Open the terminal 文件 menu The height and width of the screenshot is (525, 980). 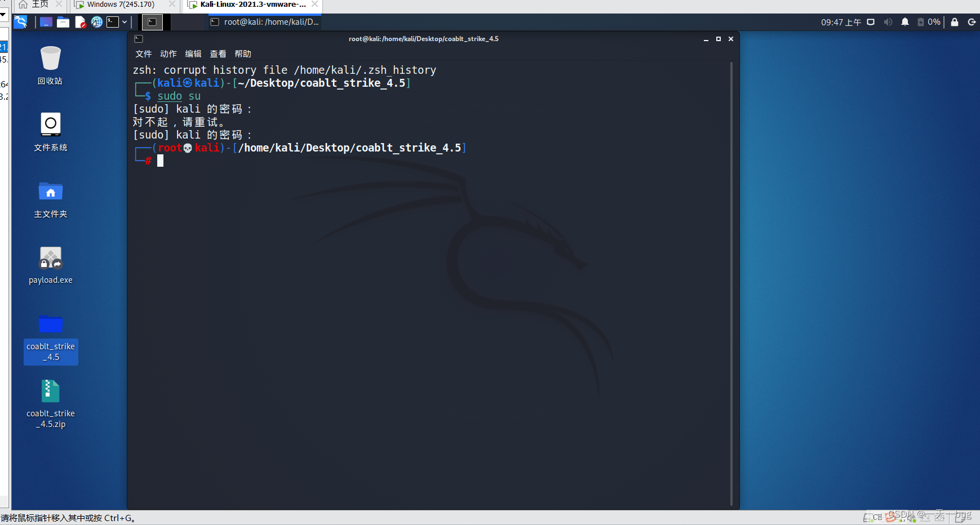pyautogui.click(x=143, y=54)
